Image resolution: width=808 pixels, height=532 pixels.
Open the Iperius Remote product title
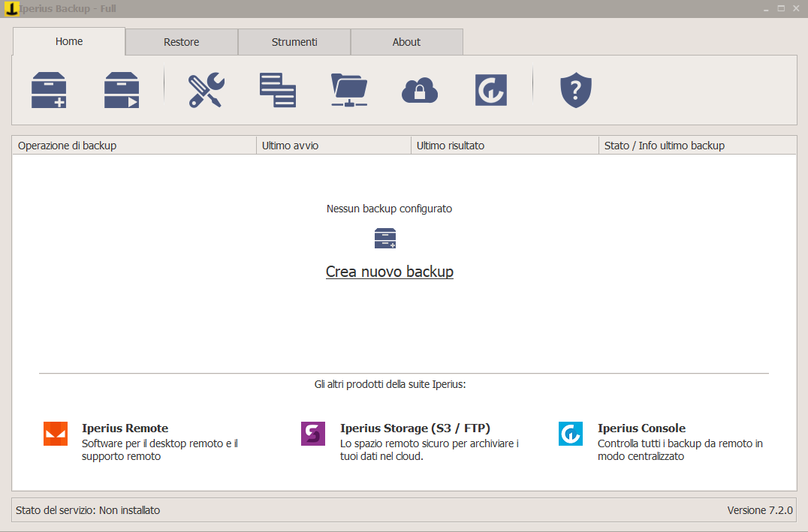coord(125,428)
